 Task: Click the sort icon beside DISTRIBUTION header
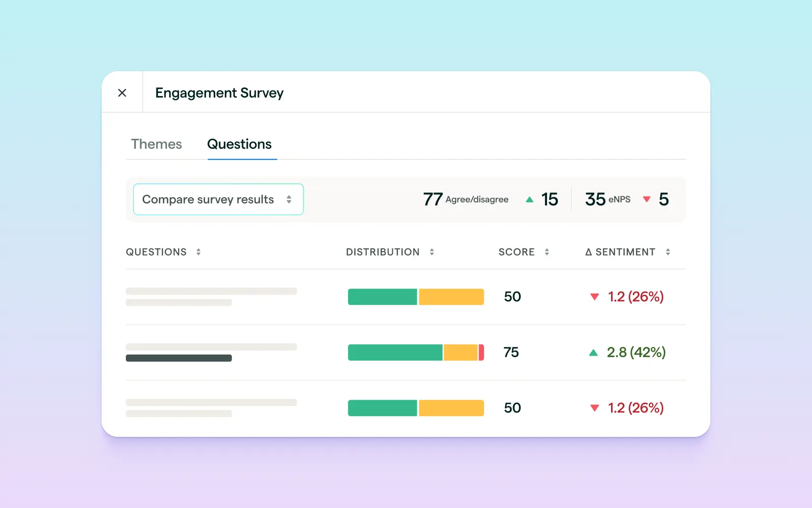pyautogui.click(x=432, y=251)
